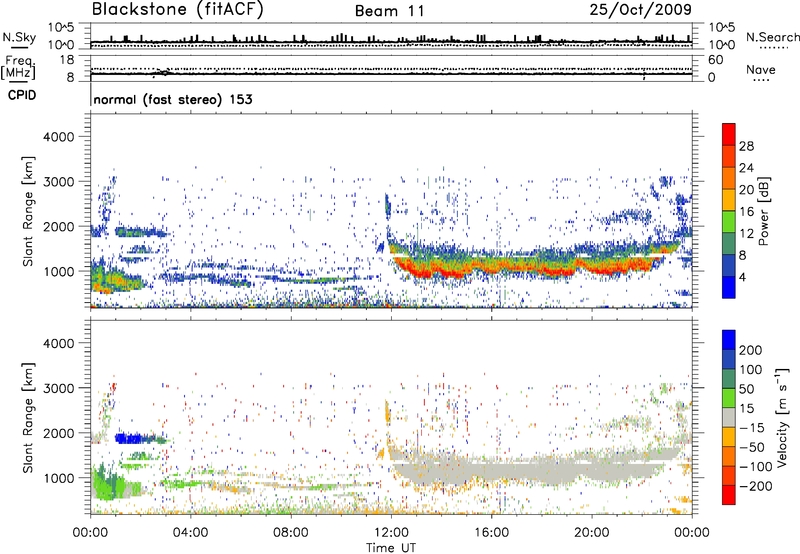Select the light green Velocity segment between 50 and 15
The height and width of the screenshot is (554, 800).
[x=729, y=398]
